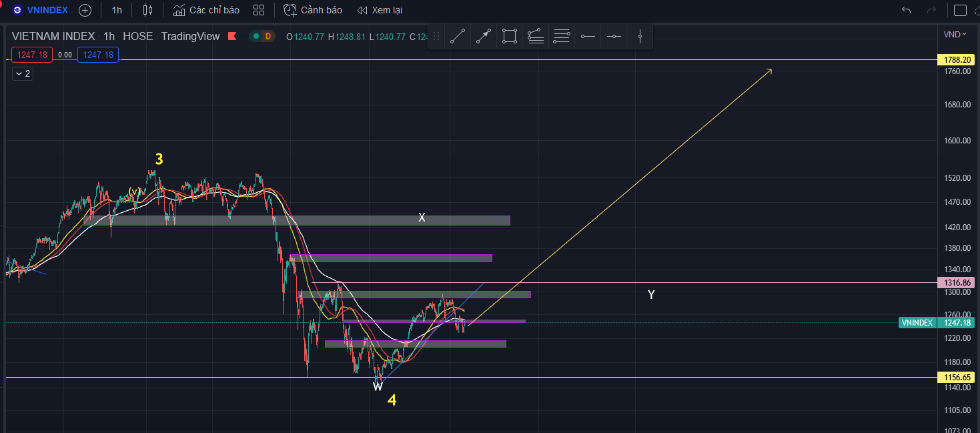Open the indicator templates grid icon
The width and height of the screenshot is (980, 433).
260,10
